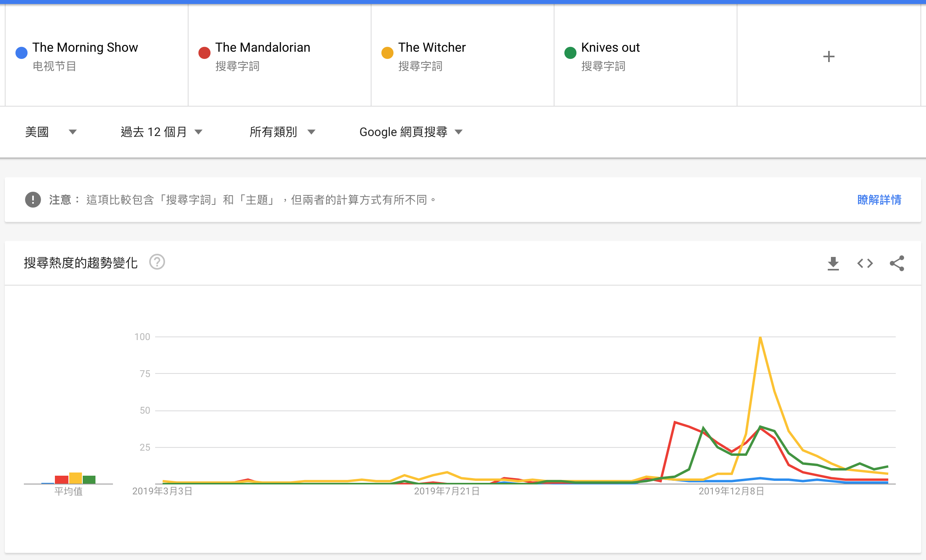Edit The Morning Show search term
Viewport: 926px width, 560px height.
(85, 47)
